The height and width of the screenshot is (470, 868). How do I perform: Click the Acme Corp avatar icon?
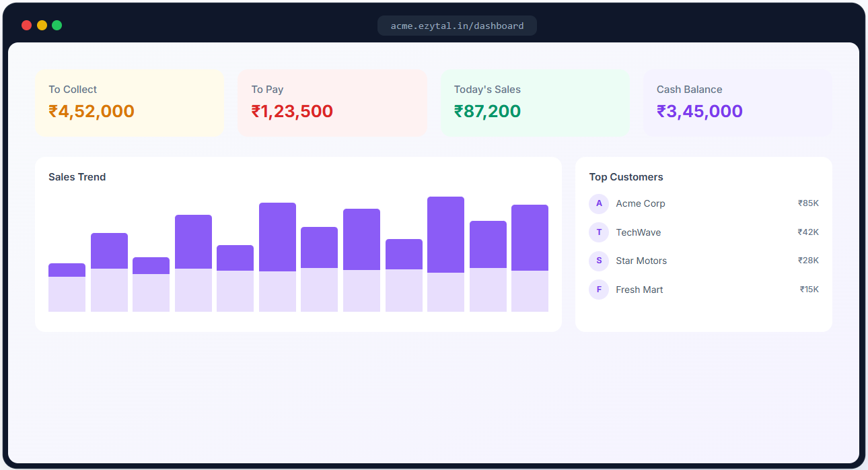[599, 203]
